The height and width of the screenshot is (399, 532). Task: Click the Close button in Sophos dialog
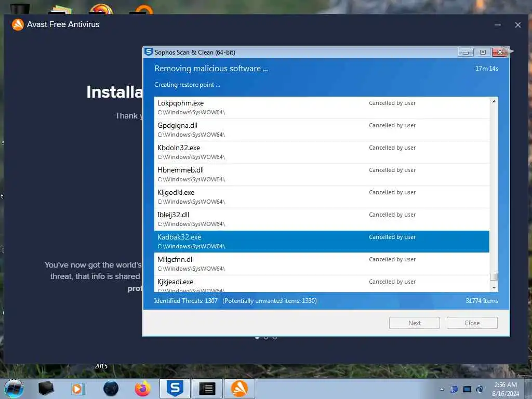coord(472,323)
